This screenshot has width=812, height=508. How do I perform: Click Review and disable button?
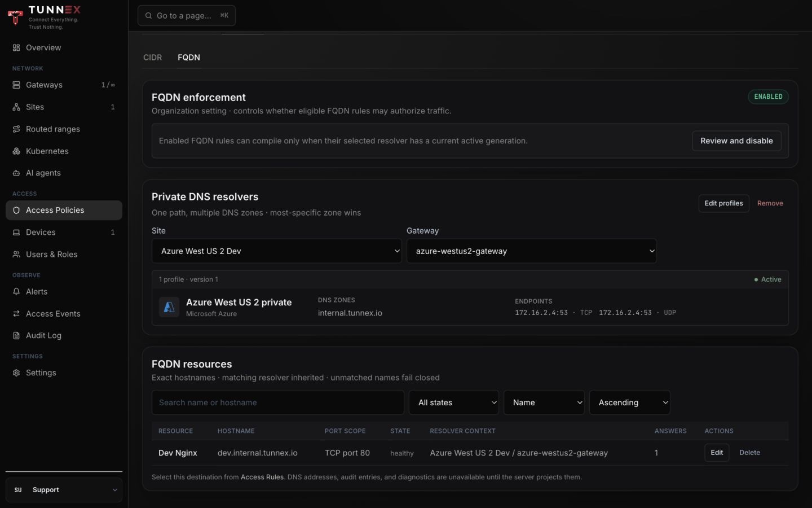(736, 141)
